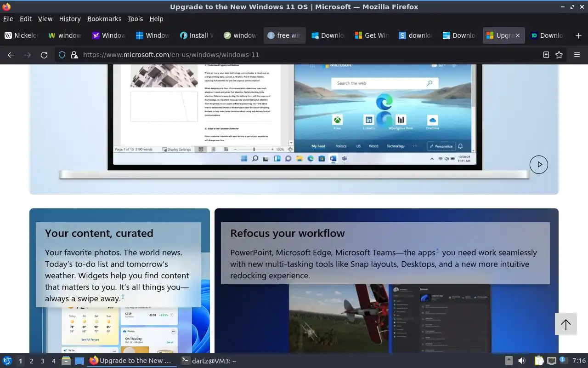Click the show desktop taskbar icon

coord(79,361)
